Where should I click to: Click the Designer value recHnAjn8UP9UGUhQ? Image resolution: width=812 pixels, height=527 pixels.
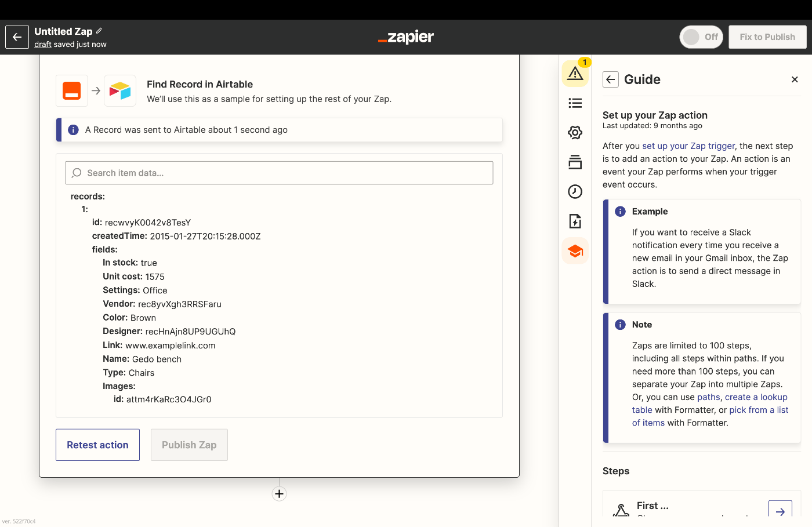tap(190, 332)
